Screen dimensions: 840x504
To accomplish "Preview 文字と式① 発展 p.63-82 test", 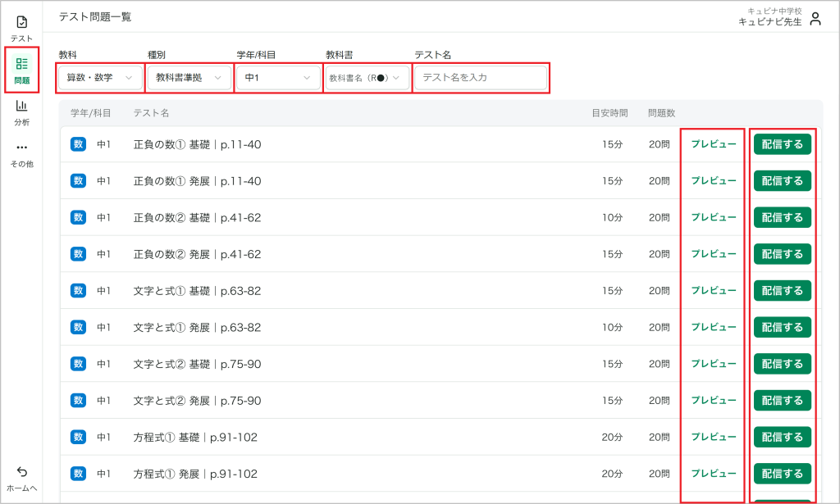I will pos(714,327).
